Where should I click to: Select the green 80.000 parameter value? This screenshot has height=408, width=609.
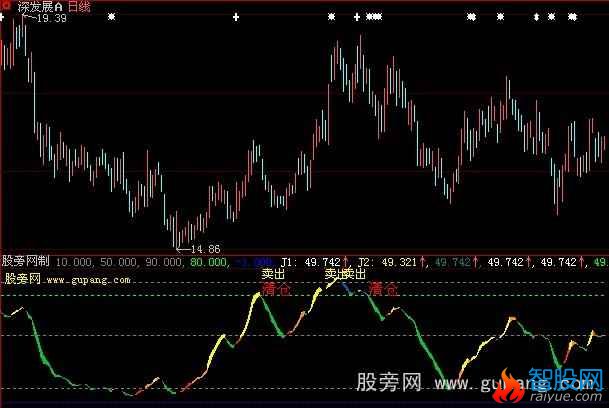pyautogui.click(x=209, y=262)
